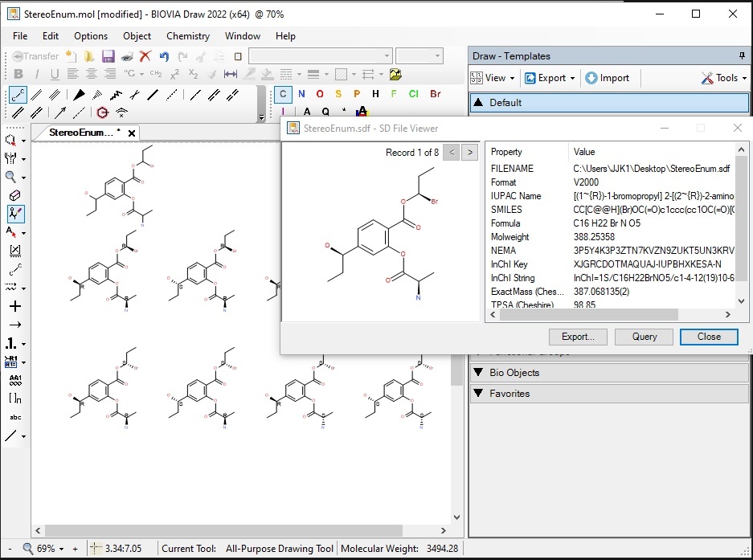Screen dimensions: 753x560
Task: Go to next record in SD Viewer
Action: coord(469,152)
